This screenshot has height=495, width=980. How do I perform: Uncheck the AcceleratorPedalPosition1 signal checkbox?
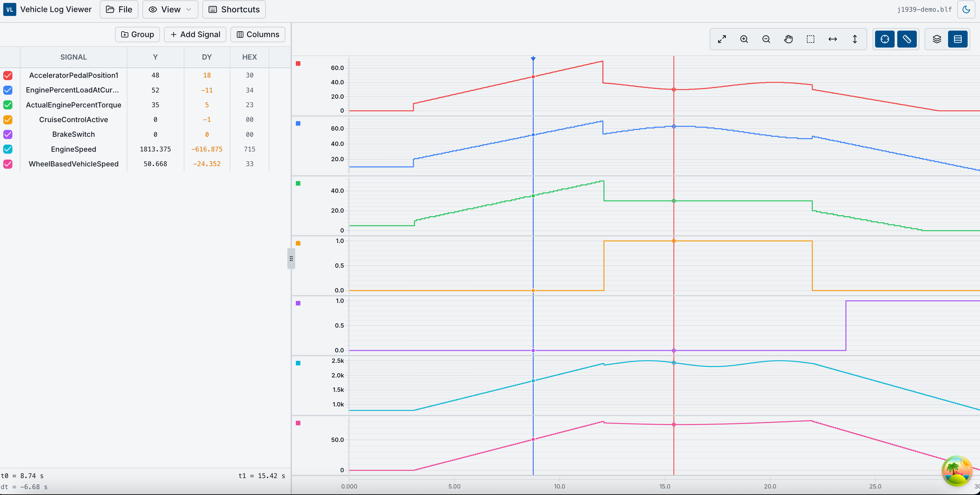pos(7,75)
